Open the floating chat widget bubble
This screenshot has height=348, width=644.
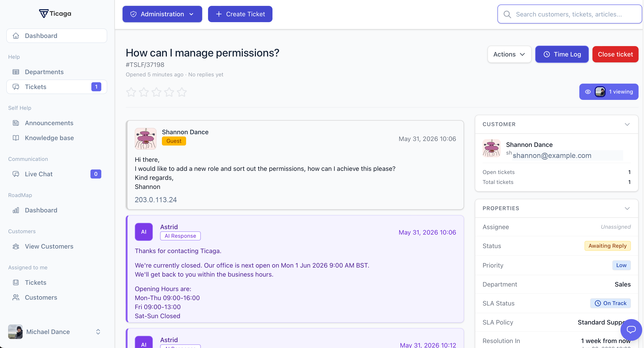[631, 330]
